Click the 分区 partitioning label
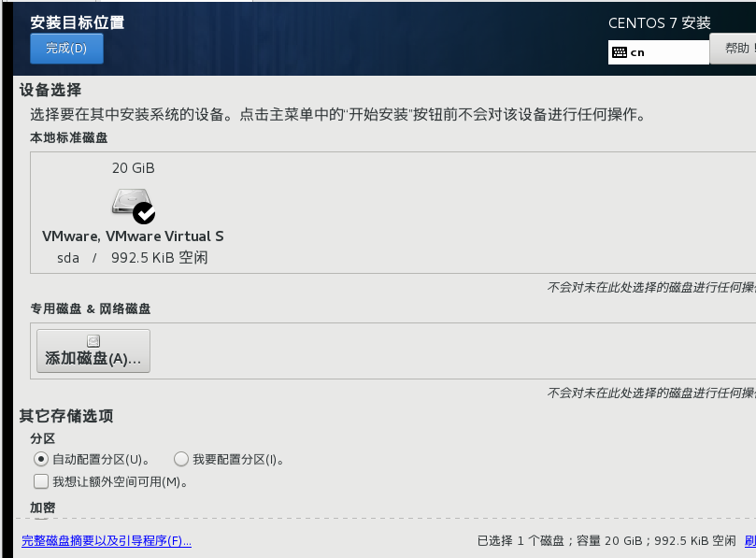Viewport: 756px width, 558px height. 43,438
